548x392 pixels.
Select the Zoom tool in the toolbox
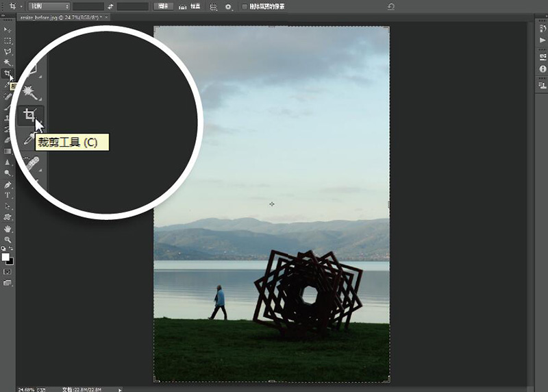click(8, 238)
